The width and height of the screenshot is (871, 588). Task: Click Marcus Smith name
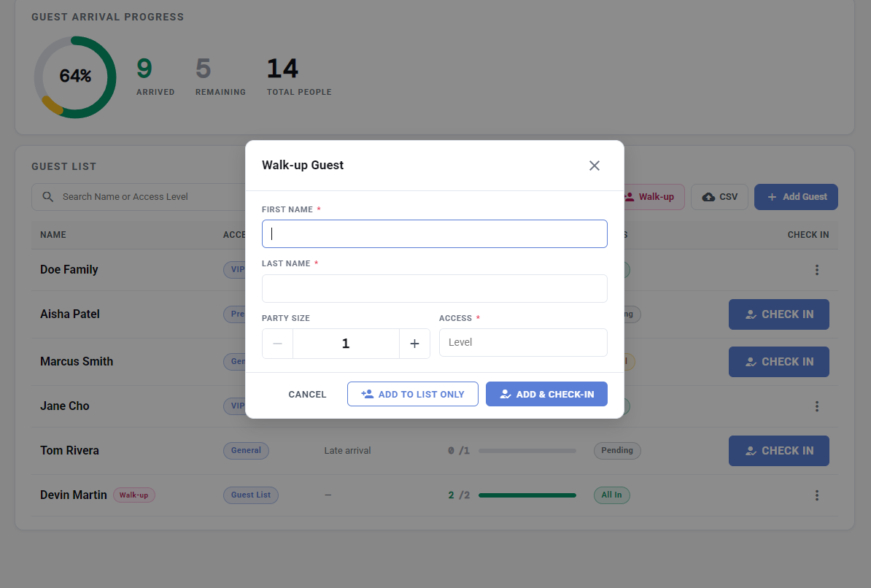(77, 361)
